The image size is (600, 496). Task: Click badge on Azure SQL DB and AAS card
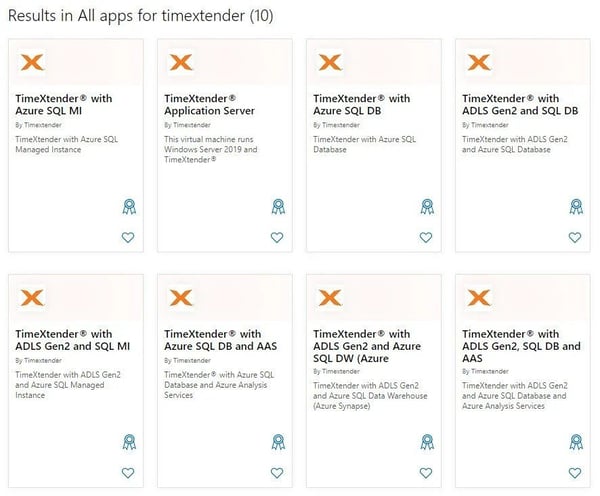point(277,442)
